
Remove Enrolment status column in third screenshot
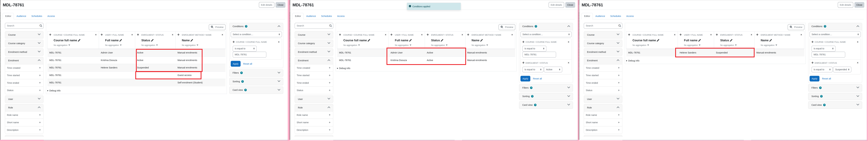751,35
